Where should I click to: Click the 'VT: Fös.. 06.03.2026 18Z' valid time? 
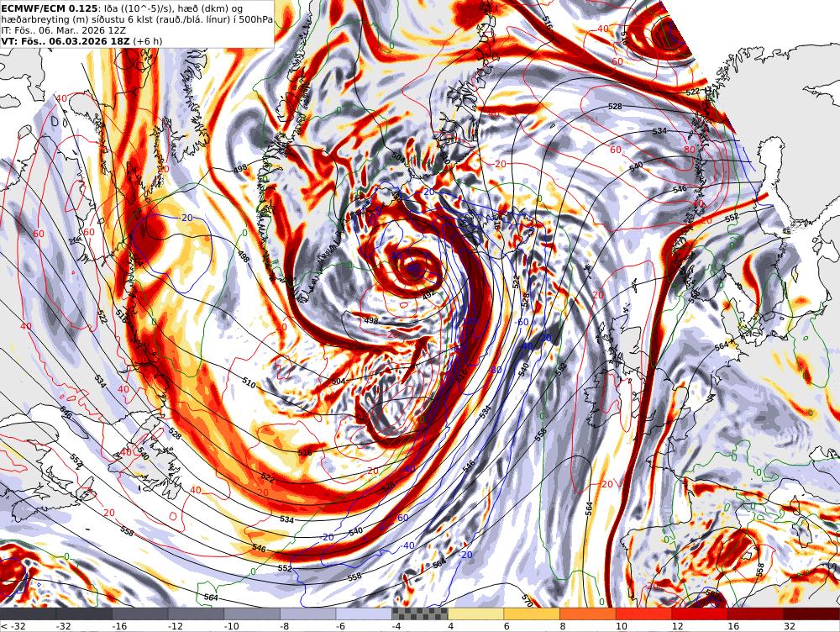coord(66,41)
